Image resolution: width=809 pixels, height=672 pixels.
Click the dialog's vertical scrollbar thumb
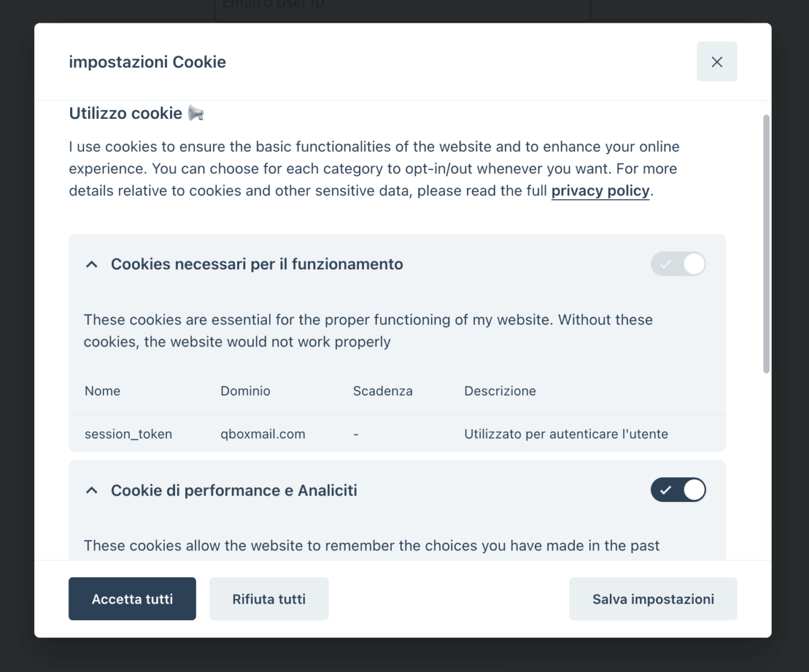pos(766,244)
